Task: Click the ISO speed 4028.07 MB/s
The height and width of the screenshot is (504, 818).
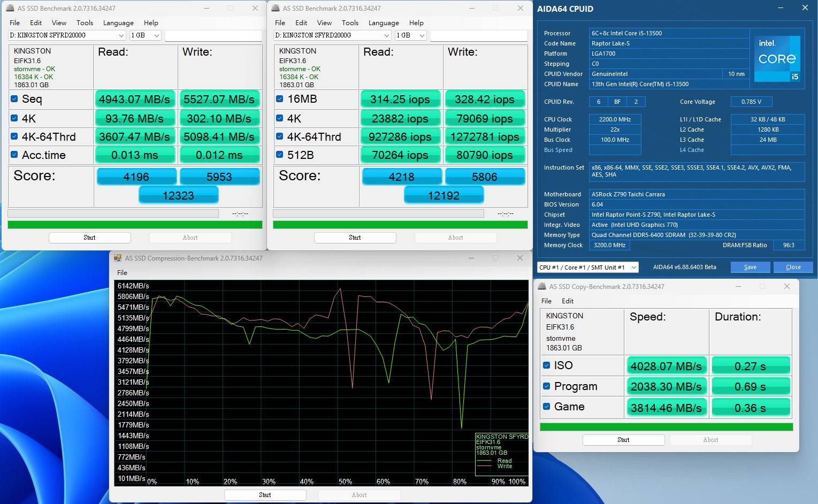Action: tap(667, 366)
